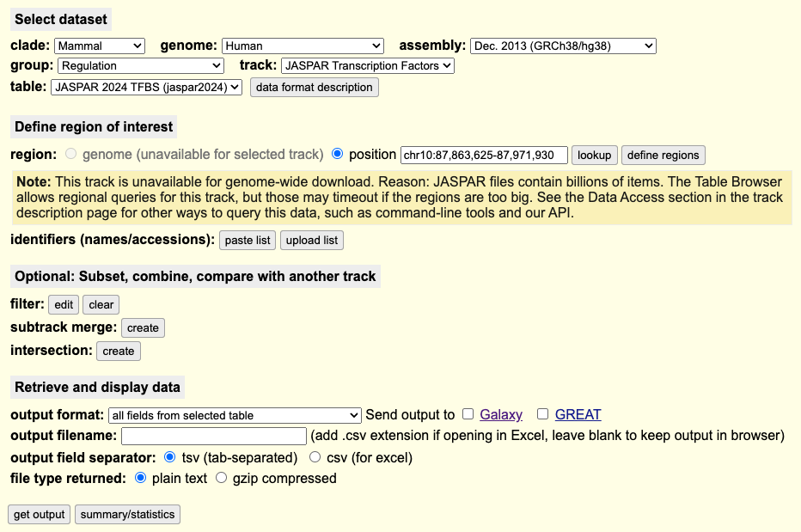Open the assembly dropdown
Viewport: 801px width, 532px height.
pos(563,46)
